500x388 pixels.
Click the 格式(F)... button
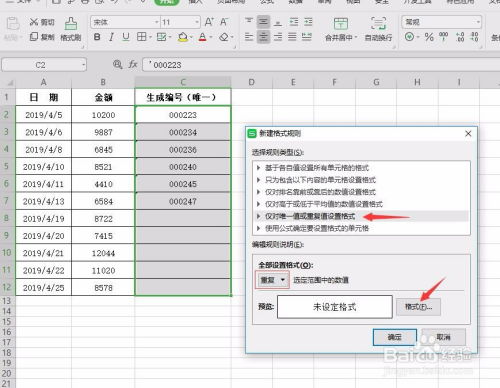418,307
